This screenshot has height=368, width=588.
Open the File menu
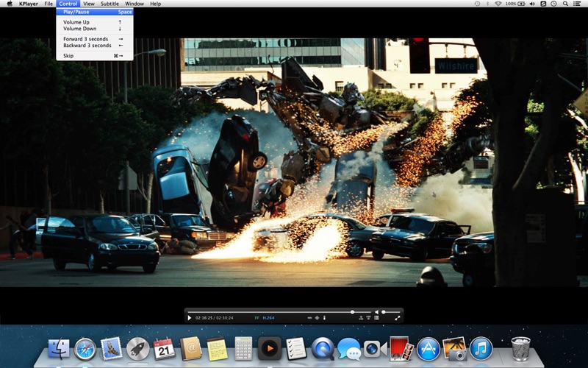[49, 4]
